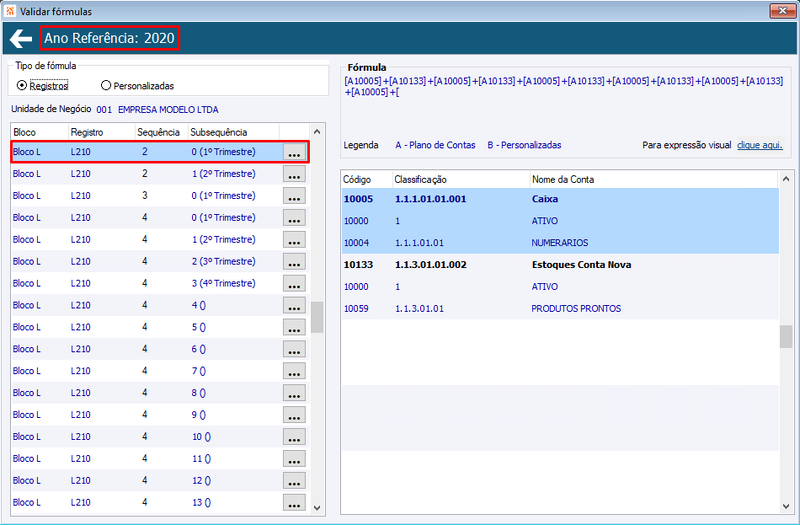The height and width of the screenshot is (525, 800).
Task: Click the Validar fórmulas app icon
Action: tap(10, 11)
